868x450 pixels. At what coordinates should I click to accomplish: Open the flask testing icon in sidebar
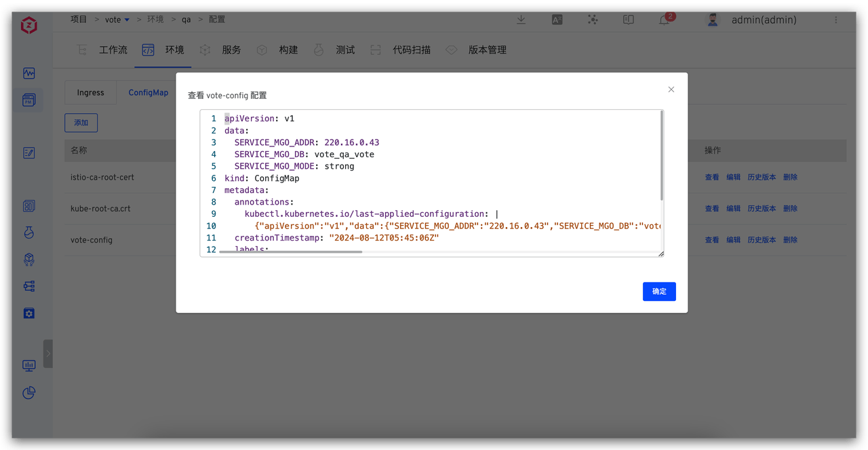[x=28, y=232]
